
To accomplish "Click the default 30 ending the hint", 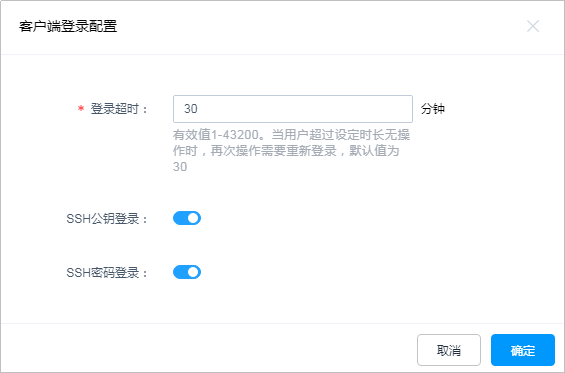I will 180,167.
